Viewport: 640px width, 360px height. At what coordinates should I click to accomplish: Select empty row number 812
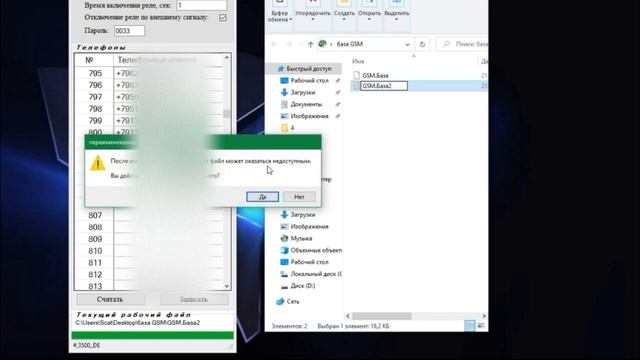point(149,274)
